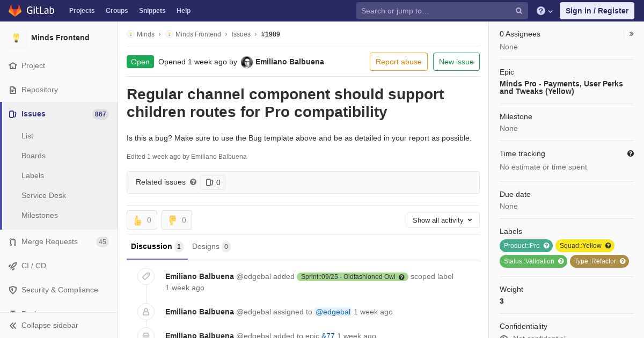Collapse the right sidebar with double-arrow icon
The width and height of the screenshot is (644, 338).
pyautogui.click(x=632, y=34)
